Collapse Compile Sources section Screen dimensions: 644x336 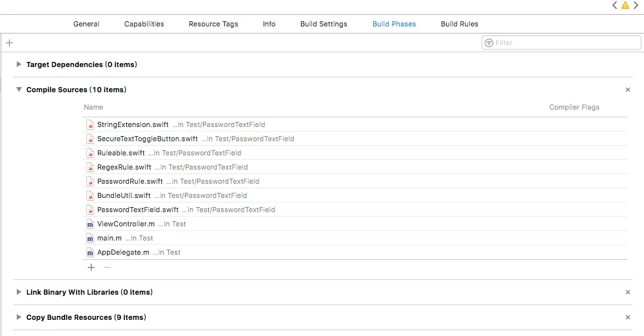click(x=19, y=89)
